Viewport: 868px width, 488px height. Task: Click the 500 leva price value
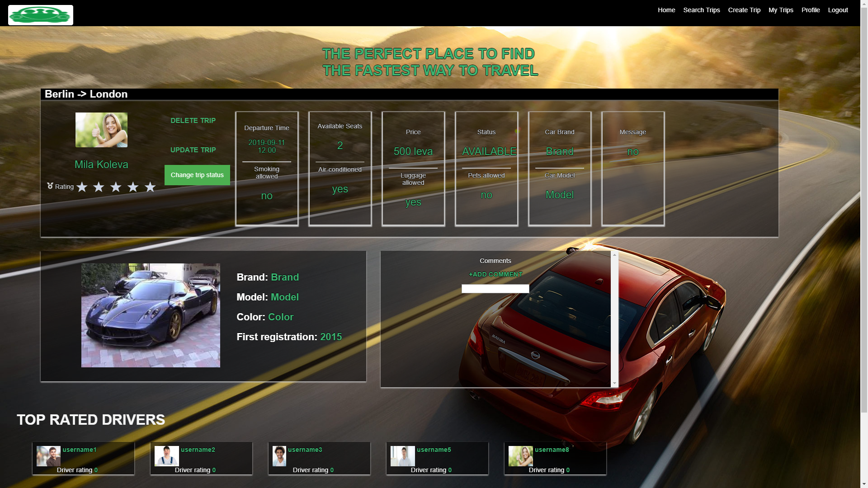pos(413,151)
